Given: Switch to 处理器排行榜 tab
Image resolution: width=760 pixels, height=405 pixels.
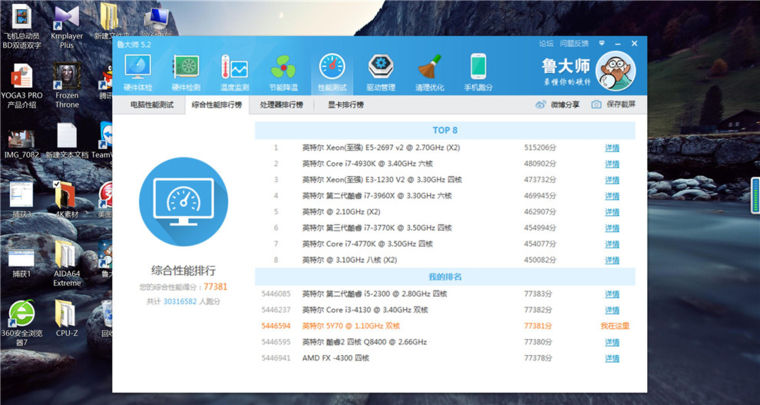Looking at the screenshot, I should point(282,104).
